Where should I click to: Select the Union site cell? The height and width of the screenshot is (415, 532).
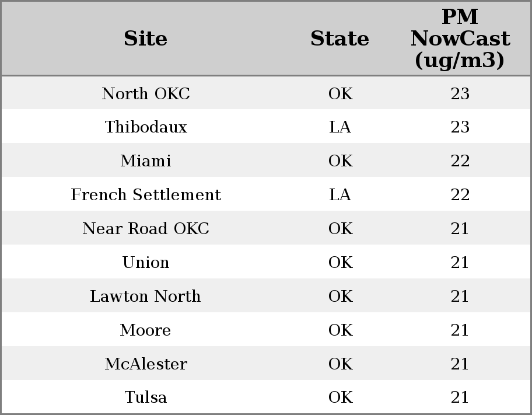(x=146, y=262)
